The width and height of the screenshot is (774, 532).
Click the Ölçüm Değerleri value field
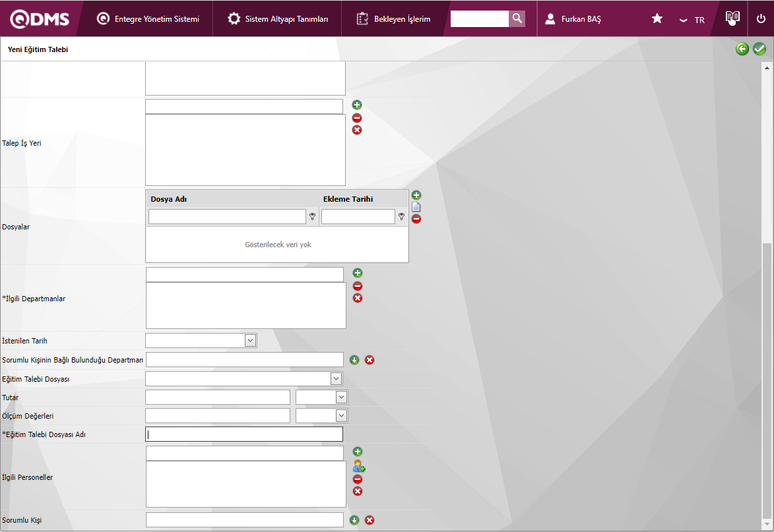coord(218,415)
